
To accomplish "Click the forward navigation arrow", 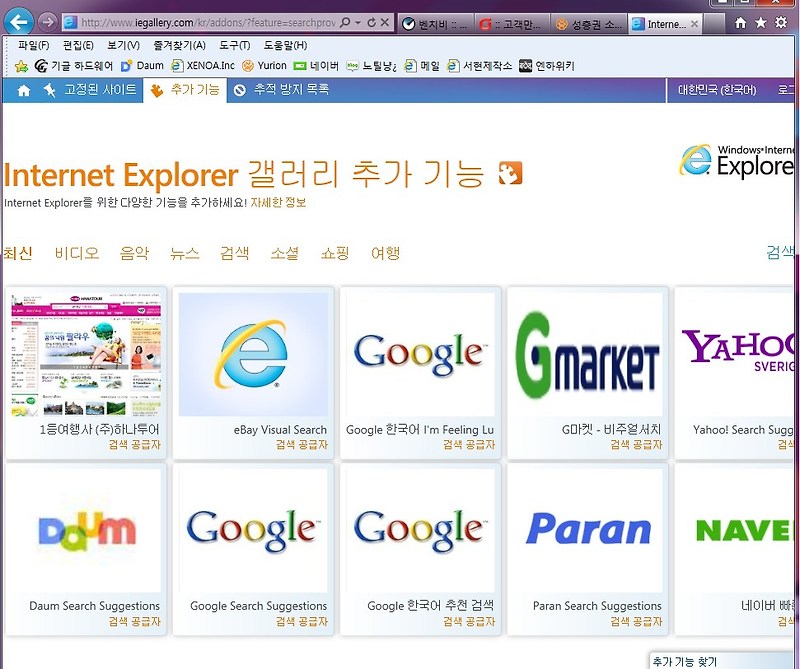I will point(47,22).
